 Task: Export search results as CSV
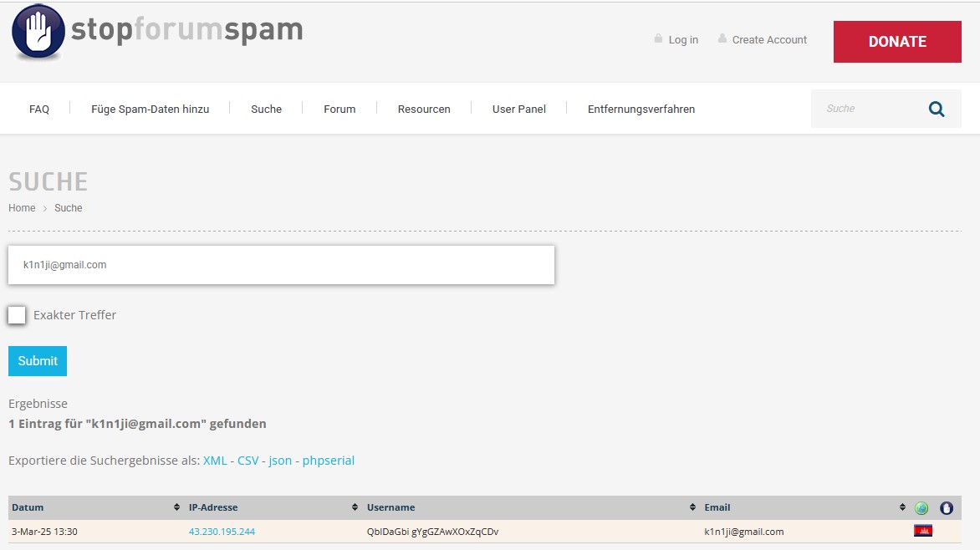(248, 461)
